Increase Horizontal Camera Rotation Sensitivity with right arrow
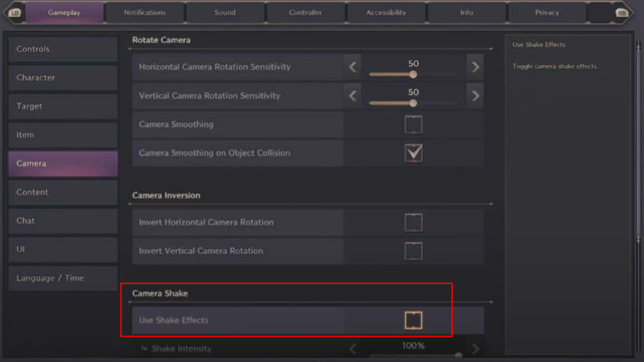The image size is (644, 362). [475, 67]
